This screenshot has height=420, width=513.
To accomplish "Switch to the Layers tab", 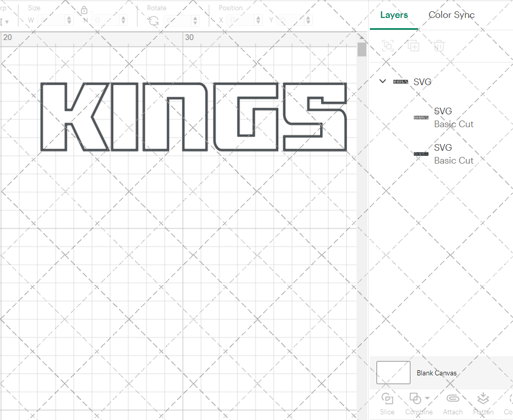I will 394,15.
